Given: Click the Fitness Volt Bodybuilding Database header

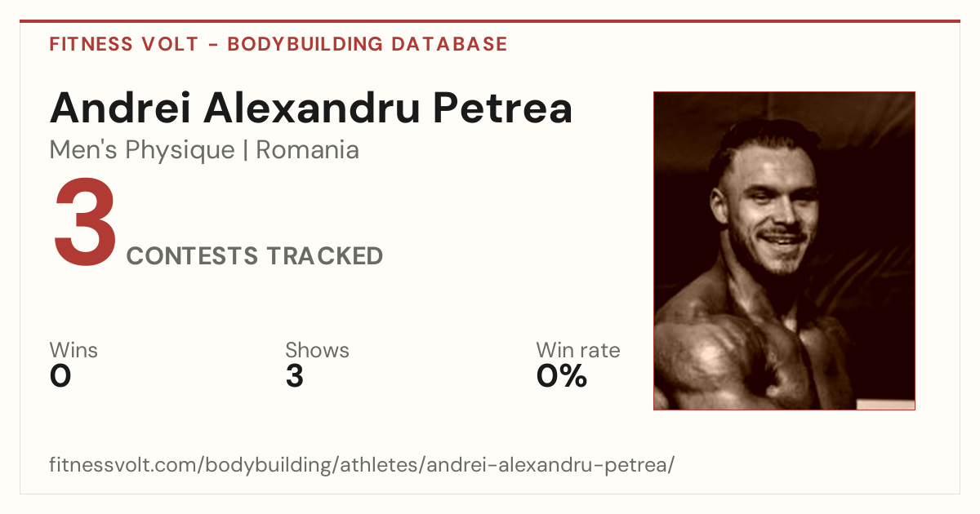Looking at the screenshot, I should pos(278,44).
